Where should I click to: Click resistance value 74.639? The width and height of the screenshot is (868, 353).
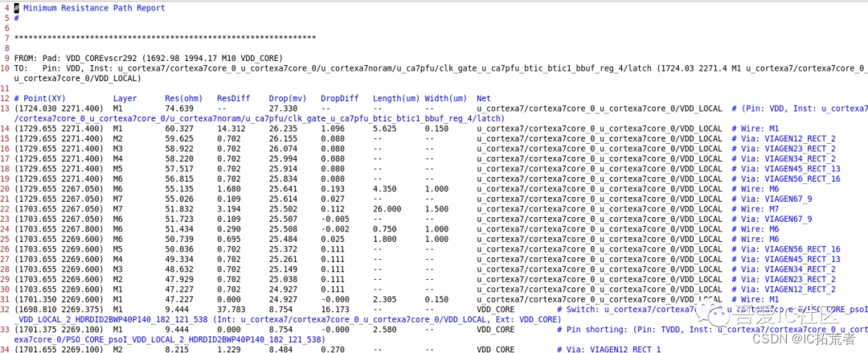click(x=179, y=109)
